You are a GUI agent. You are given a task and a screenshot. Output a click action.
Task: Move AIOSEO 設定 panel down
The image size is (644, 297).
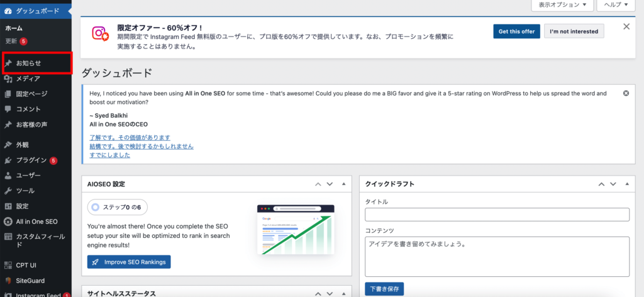pyautogui.click(x=330, y=184)
